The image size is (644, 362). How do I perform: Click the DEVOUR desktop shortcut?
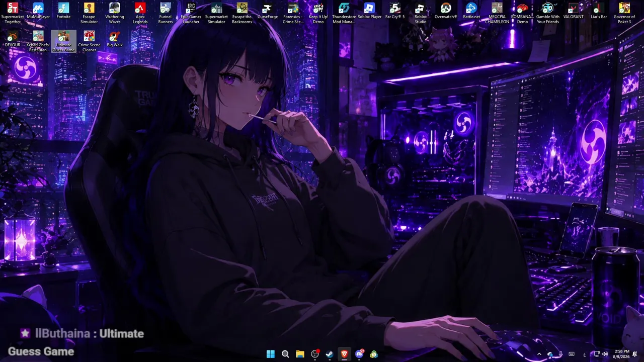13,39
